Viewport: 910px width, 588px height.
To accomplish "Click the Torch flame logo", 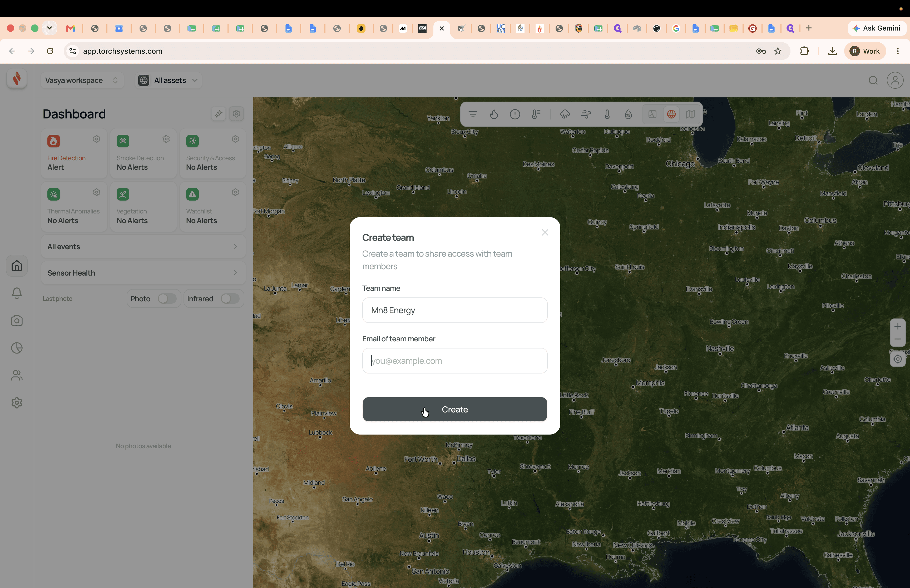I will pyautogui.click(x=17, y=79).
